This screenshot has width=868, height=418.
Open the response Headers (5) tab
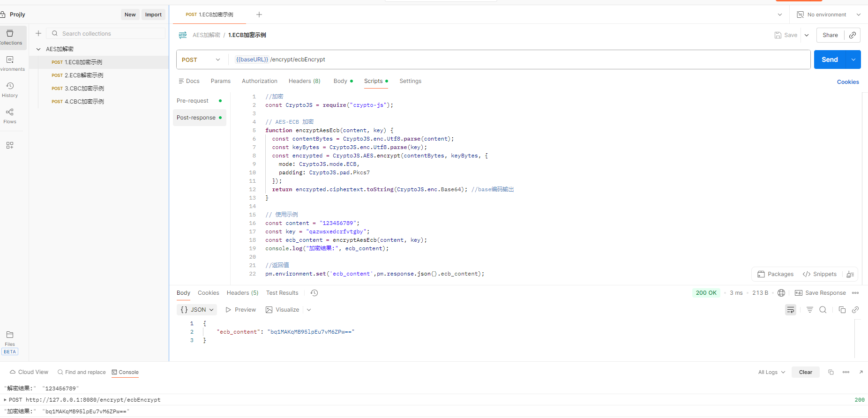click(243, 293)
